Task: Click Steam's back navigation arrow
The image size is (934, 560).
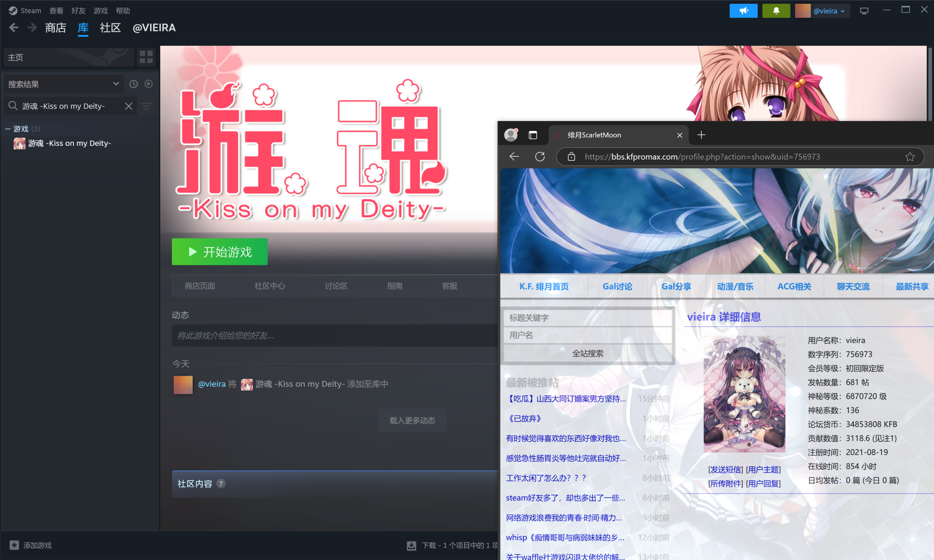Action: (13, 28)
